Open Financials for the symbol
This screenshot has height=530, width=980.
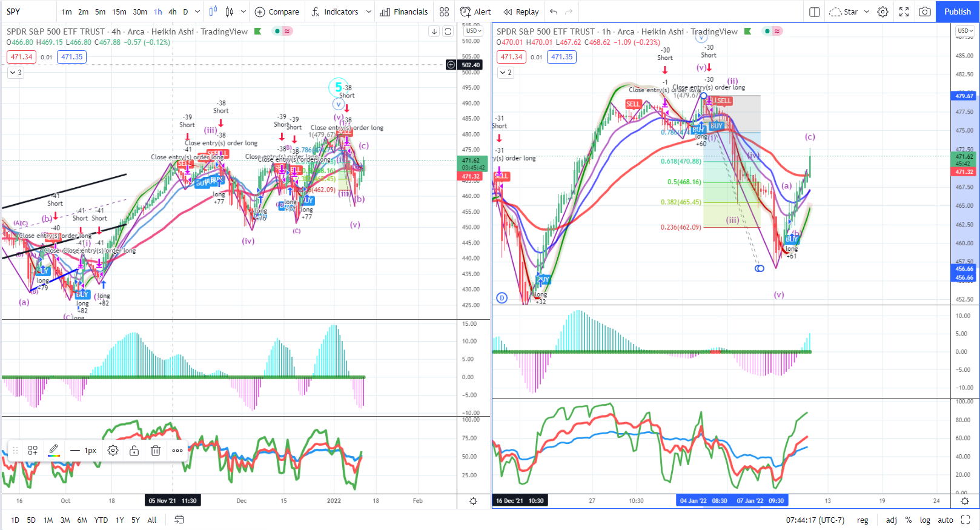pyautogui.click(x=404, y=12)
